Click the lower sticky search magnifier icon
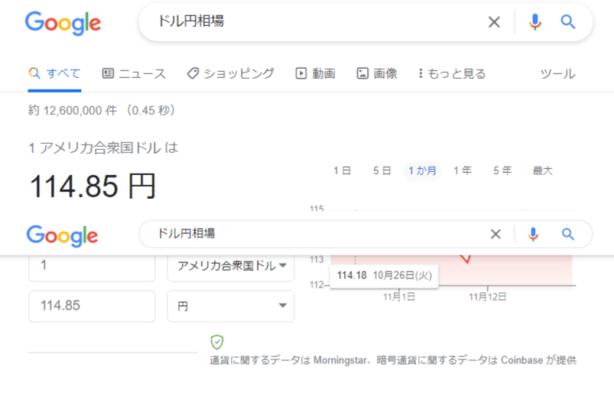 click(x=568, y=234)
